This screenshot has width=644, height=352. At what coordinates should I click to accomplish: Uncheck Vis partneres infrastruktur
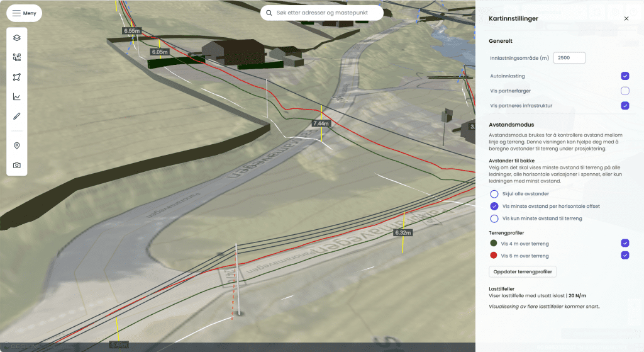click(x=625, y=106)
